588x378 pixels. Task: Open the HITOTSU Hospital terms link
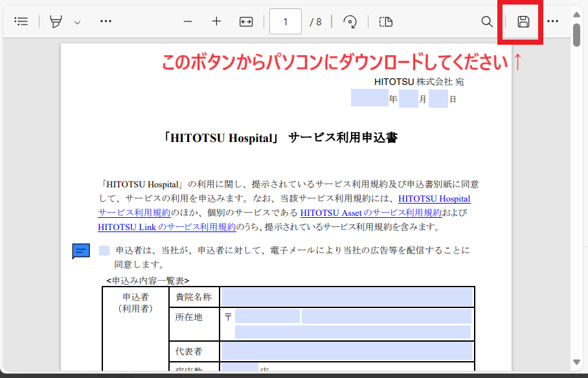[434, 198]
